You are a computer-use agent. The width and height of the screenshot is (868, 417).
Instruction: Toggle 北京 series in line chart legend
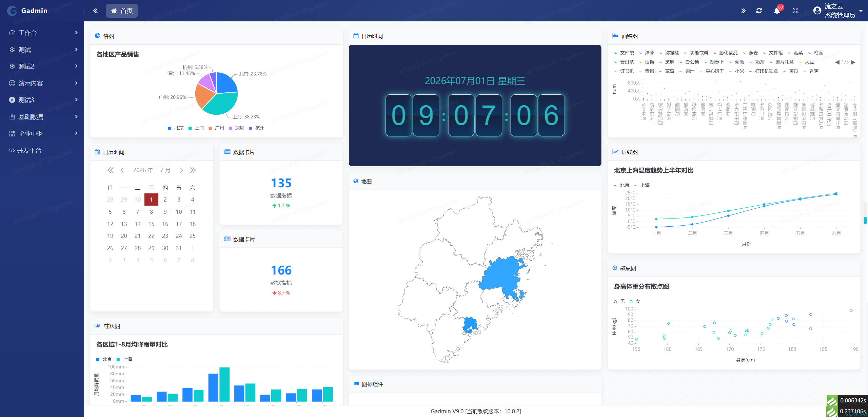[622, 185]
